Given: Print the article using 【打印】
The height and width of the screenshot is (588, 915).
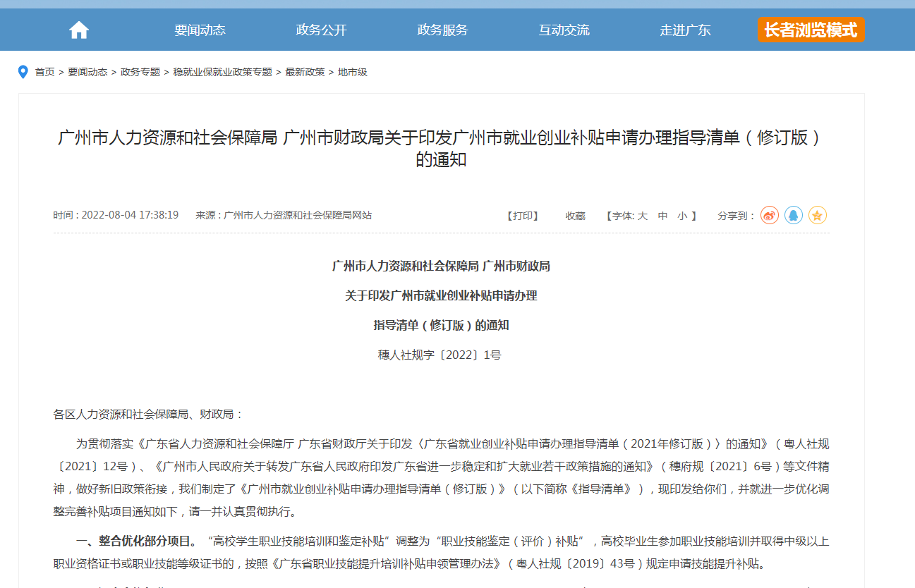Looking at the screenshot, I should 523,216.
